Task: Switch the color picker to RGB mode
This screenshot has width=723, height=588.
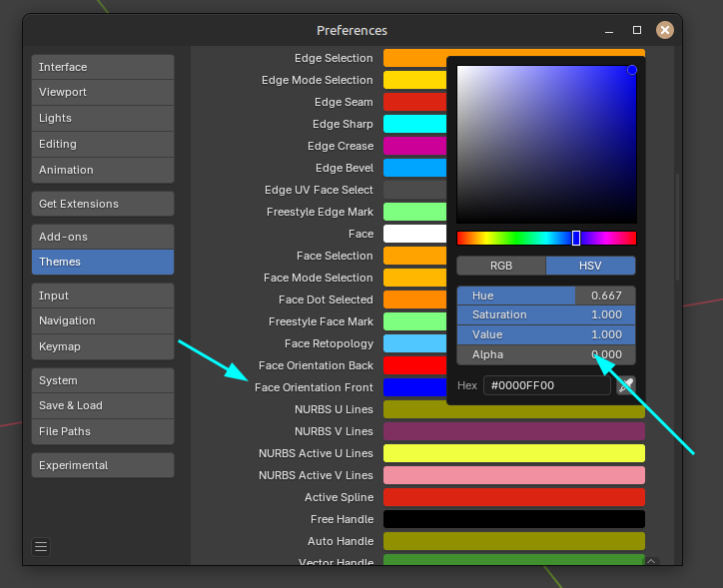Action: [501, 266]
